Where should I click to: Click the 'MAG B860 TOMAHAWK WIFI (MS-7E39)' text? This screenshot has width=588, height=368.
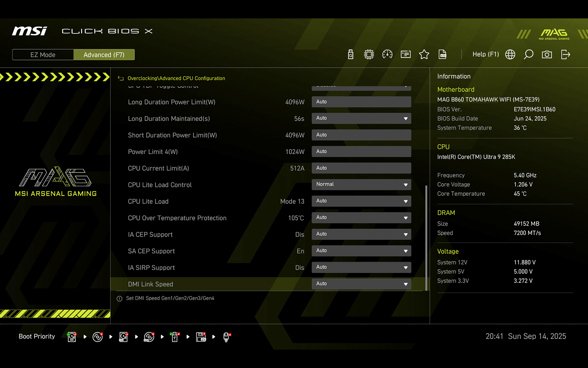coord(488,99)
